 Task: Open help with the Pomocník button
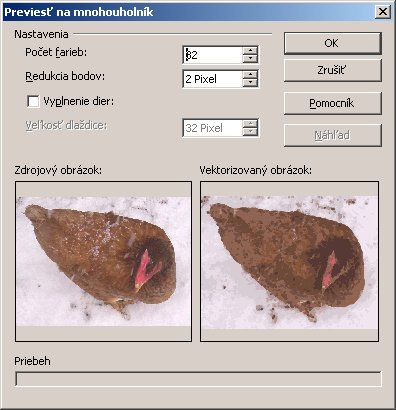[x=332, y=103]
